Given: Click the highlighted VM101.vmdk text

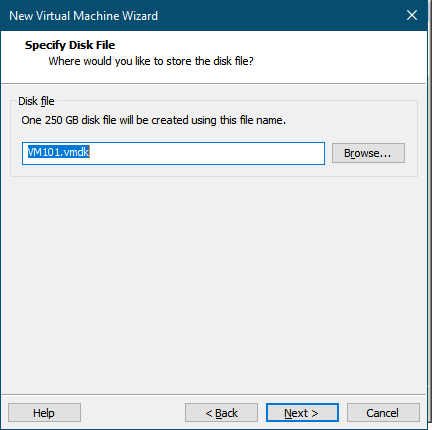Looking at the screenshot, I should tap(59, 152).
